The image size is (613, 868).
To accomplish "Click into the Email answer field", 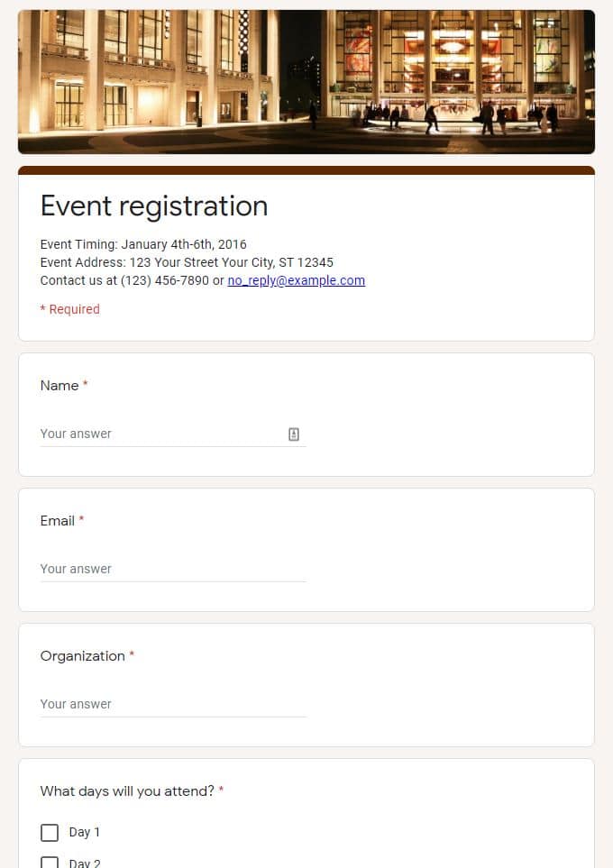I will (x=173, y=569).
